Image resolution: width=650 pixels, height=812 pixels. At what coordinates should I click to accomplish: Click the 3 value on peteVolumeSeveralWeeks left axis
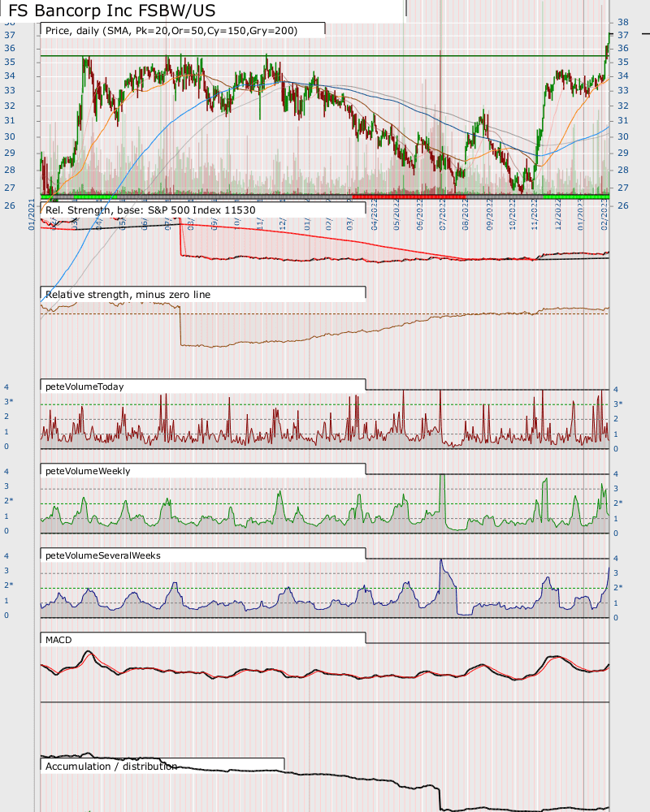pos(6,571)
